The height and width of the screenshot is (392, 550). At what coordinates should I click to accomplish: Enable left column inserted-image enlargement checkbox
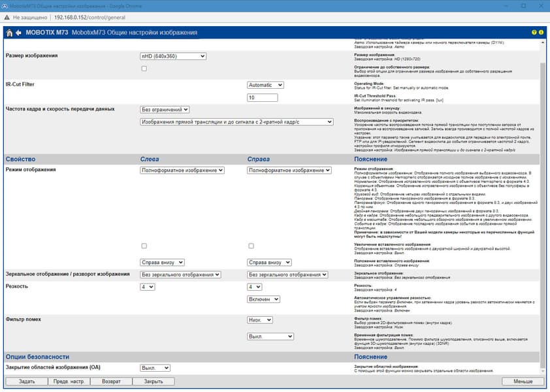pos(144,246)
